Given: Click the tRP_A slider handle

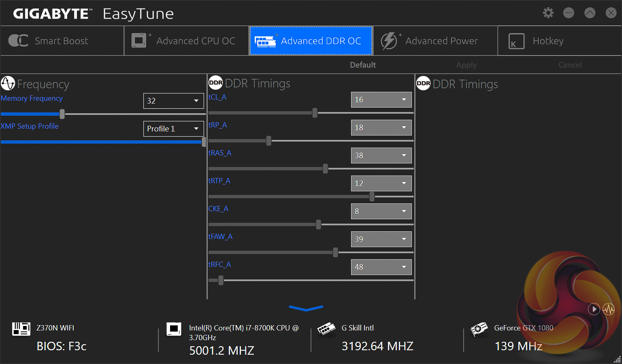Looking at the screenshot, I should point(269,141).
